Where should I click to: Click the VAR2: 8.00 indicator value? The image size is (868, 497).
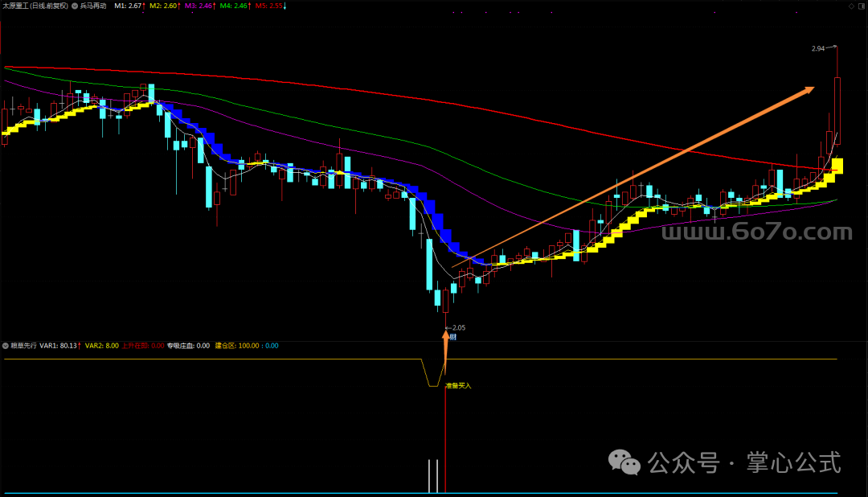click(101, 346)
